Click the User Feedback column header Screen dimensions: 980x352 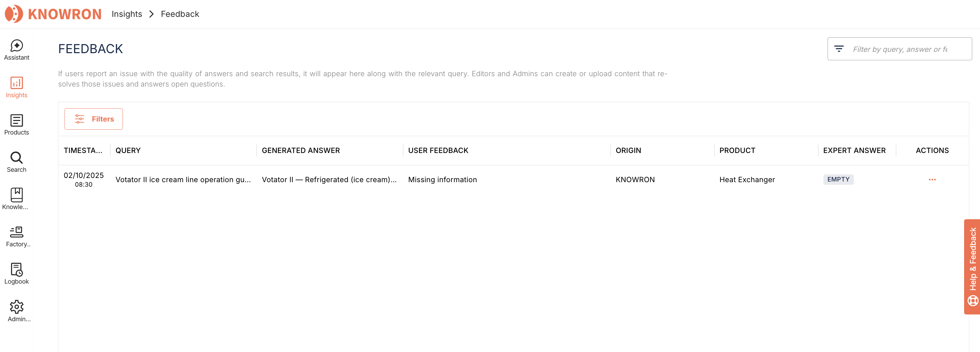[x=438, y=150]
